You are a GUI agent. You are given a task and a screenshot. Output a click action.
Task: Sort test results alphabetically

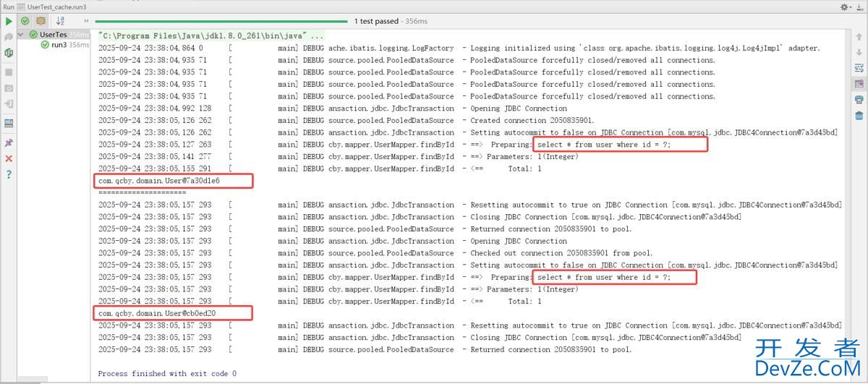[x=60, y=22]
